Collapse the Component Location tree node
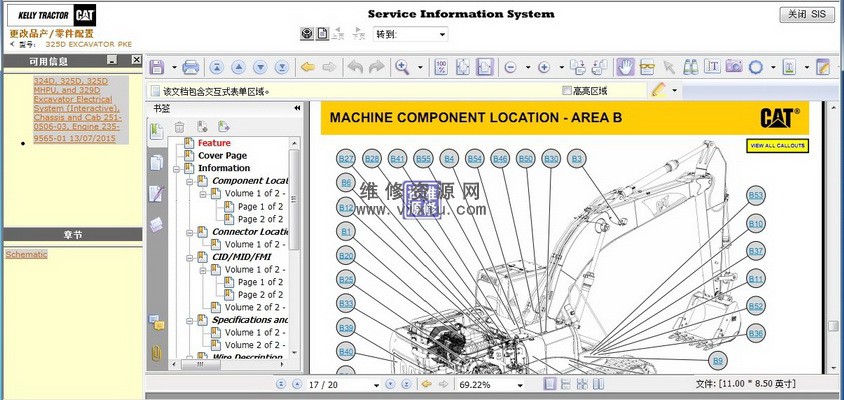The height and width of the screenshot is (400, 844). point(188,181)
